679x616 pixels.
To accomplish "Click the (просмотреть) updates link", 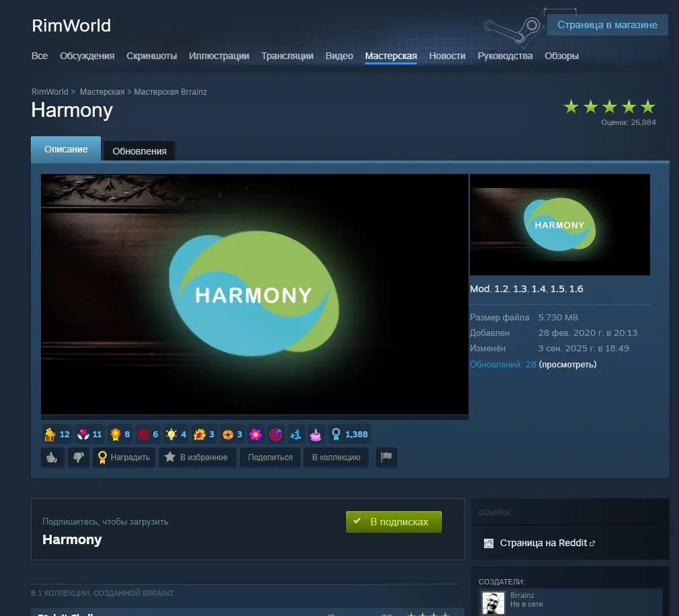I will [567, 364].
